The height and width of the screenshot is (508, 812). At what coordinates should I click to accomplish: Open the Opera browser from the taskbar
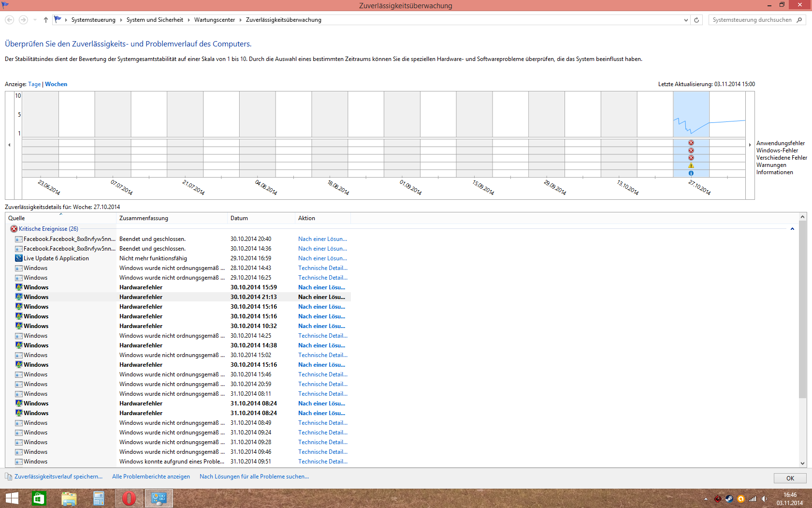point(129,498)
